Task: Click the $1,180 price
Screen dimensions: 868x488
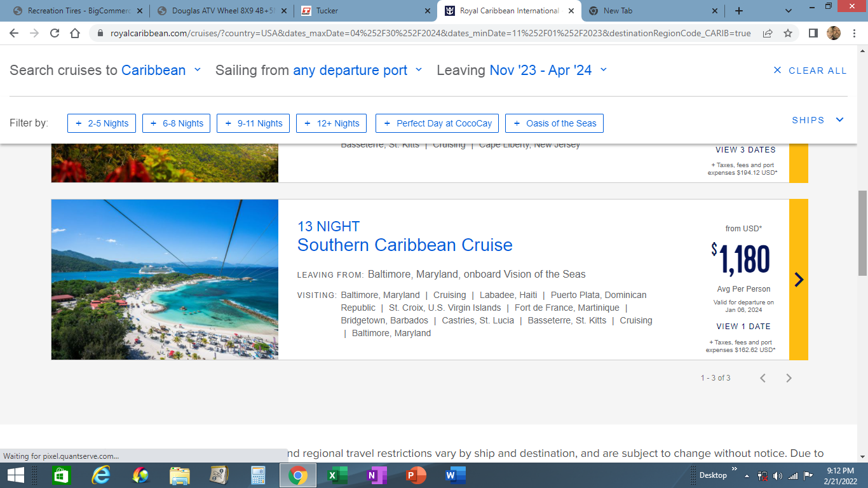Action: 741,259
